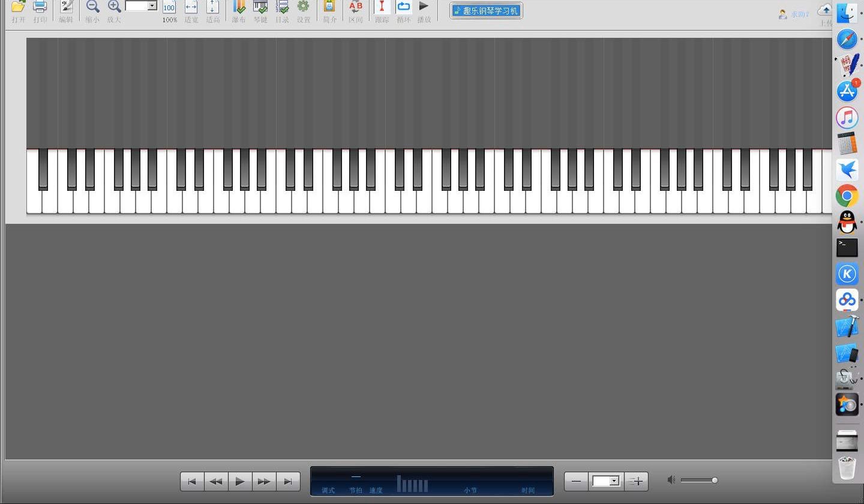Fit score to height with 适高
This screenshot has height=504, width=864.
tap(213, 11)
